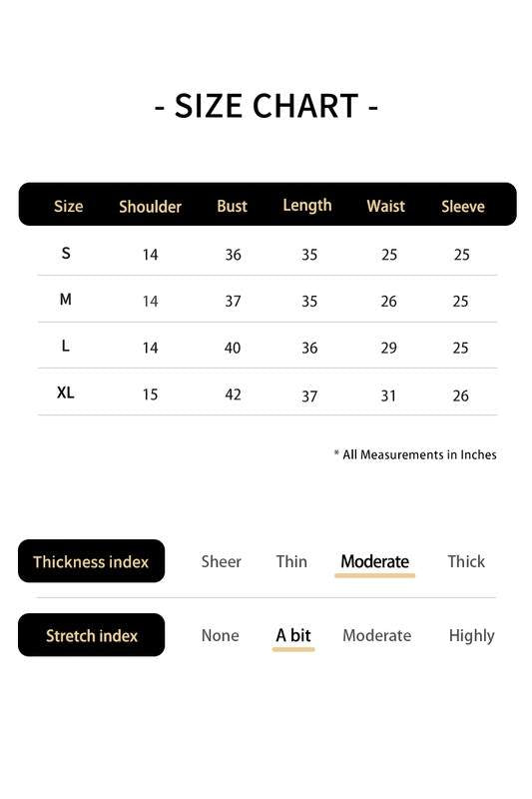532x799 pixels.
Task: Select the Thin thickness option
Action: (291, 561)
